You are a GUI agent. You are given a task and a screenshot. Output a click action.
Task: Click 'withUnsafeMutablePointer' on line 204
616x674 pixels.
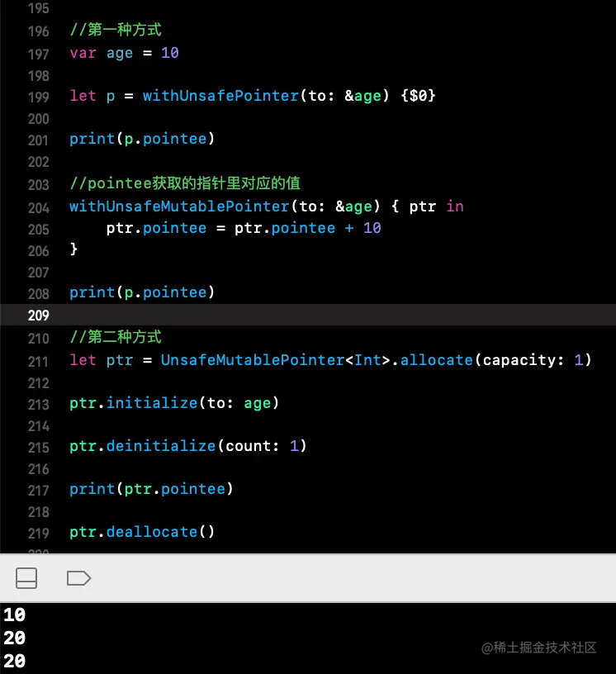179,206
